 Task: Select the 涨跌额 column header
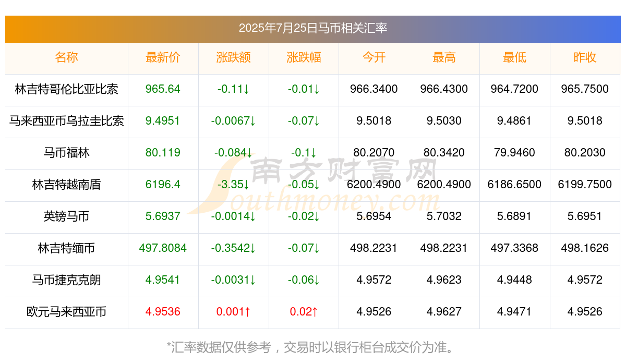tap(233, 57)
